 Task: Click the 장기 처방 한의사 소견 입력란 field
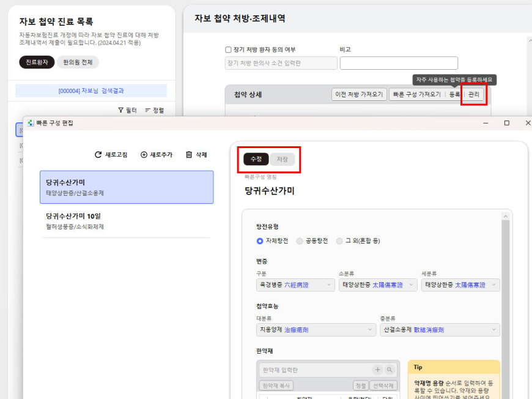point(281,63)
